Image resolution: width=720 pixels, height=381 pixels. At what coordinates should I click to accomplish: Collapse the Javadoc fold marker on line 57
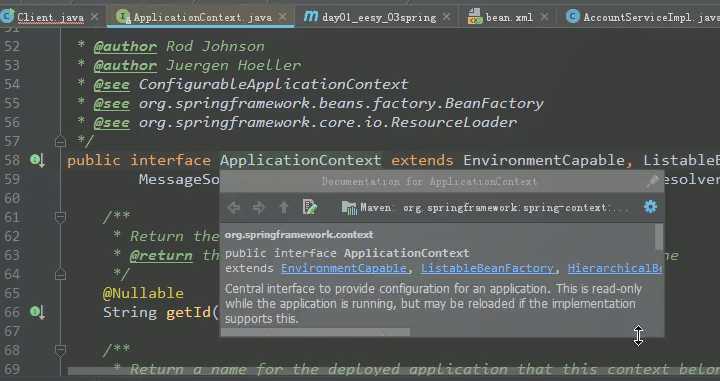60,141
